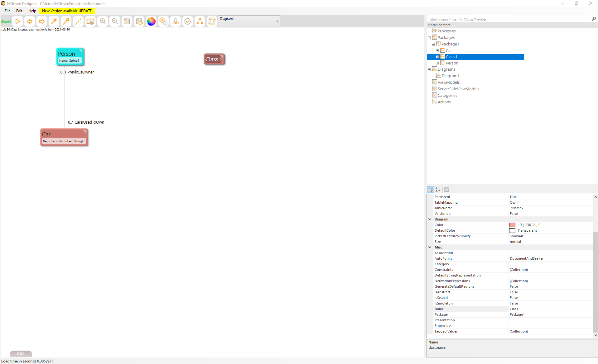
Task: Click the checkmark validation icon
Action: (188, 21)
